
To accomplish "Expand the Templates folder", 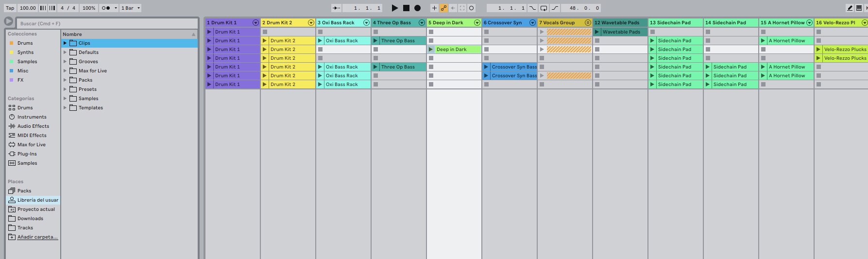I will tap(65, 108).
